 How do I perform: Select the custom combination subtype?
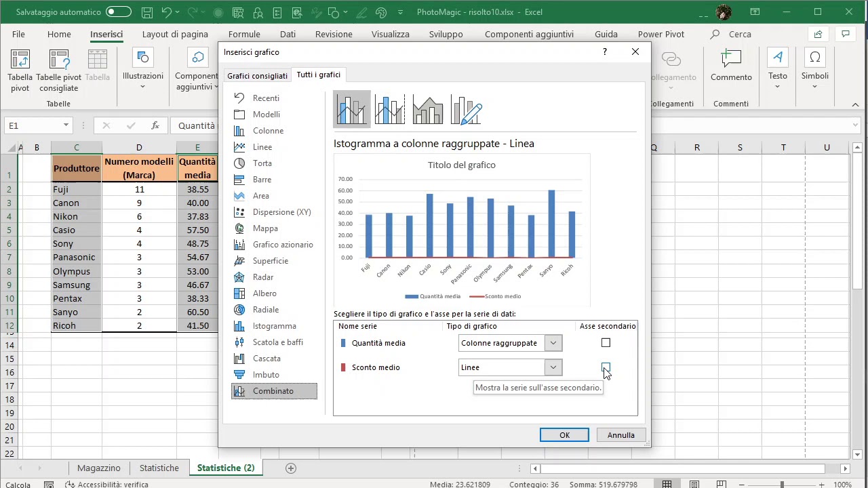pos(466,109)
